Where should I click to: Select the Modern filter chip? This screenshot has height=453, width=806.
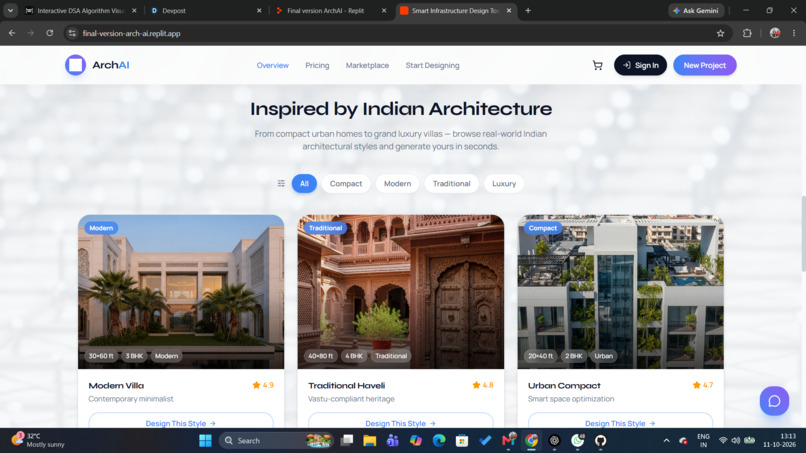click(x=397, y=184)
